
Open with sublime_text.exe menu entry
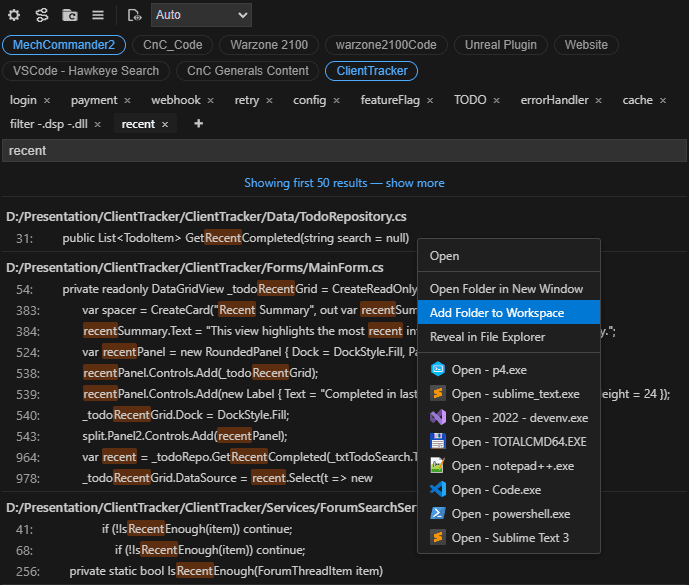pyautogui.click(x=509, y=394)
